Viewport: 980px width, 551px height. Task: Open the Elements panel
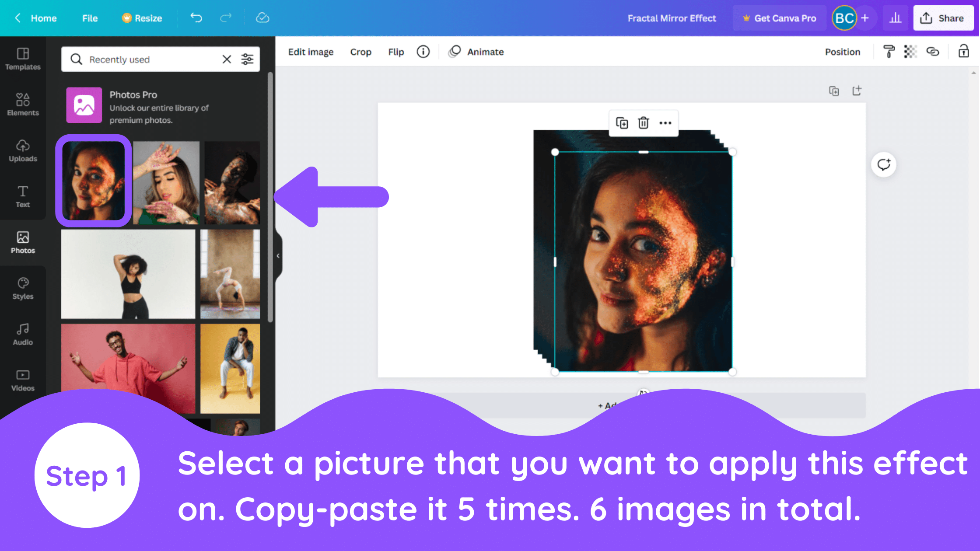23,105
